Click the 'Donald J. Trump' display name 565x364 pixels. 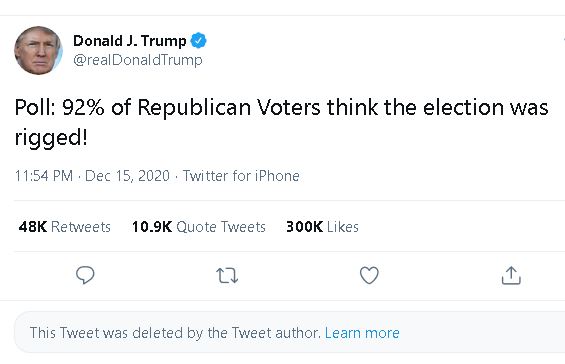pos(130,41)
